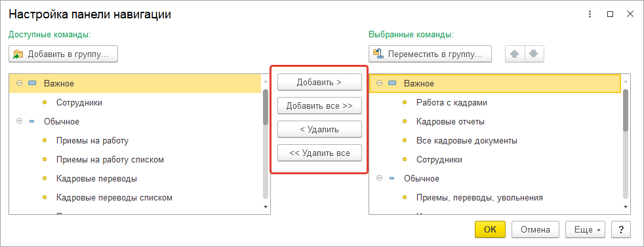The height and width of the screenshot is (247, 644).
Task: Click the Добавить все >> button
Action: [319, 105]
